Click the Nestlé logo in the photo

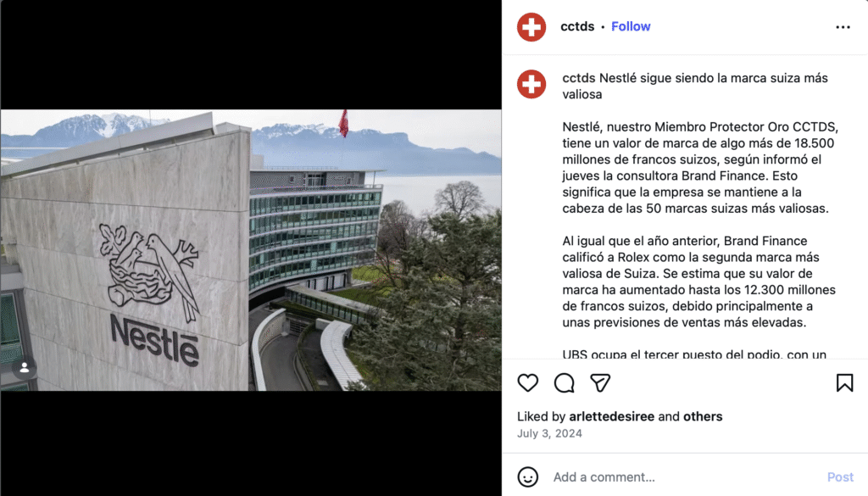coord(151,294)
